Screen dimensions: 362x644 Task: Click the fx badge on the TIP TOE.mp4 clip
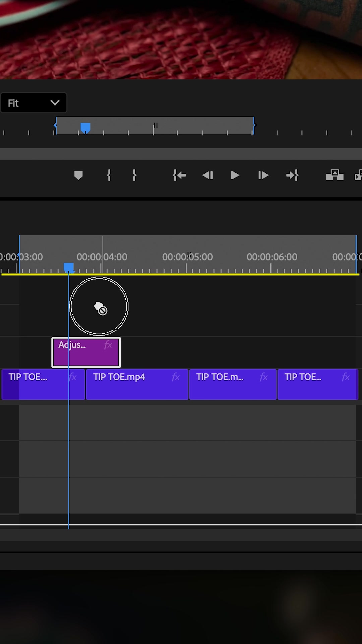176,377
